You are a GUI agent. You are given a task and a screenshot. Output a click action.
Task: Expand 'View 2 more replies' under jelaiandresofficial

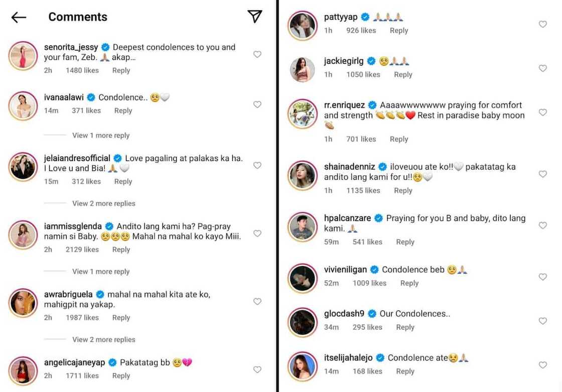click(x=103, y=203)
